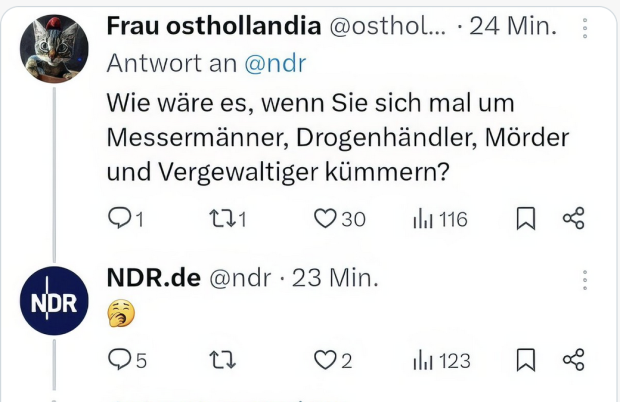Like the NDR.de yawning reply
Image resolution: width=620 pixels, height=402 pixels.
tap(327, 360)
